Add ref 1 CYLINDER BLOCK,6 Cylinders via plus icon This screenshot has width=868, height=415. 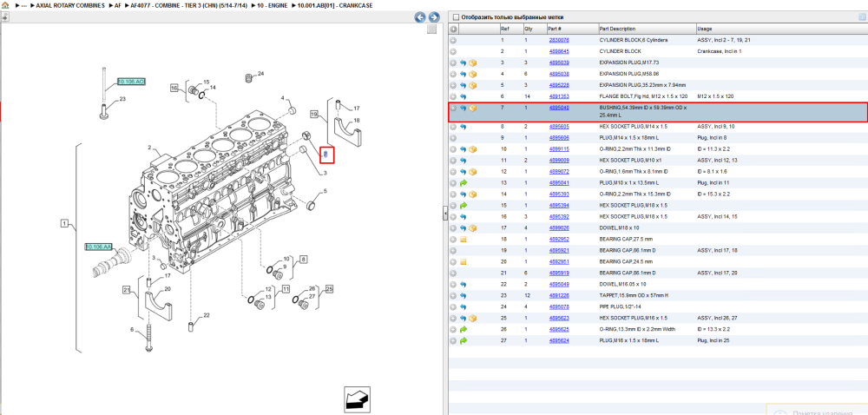click(453, 41)
